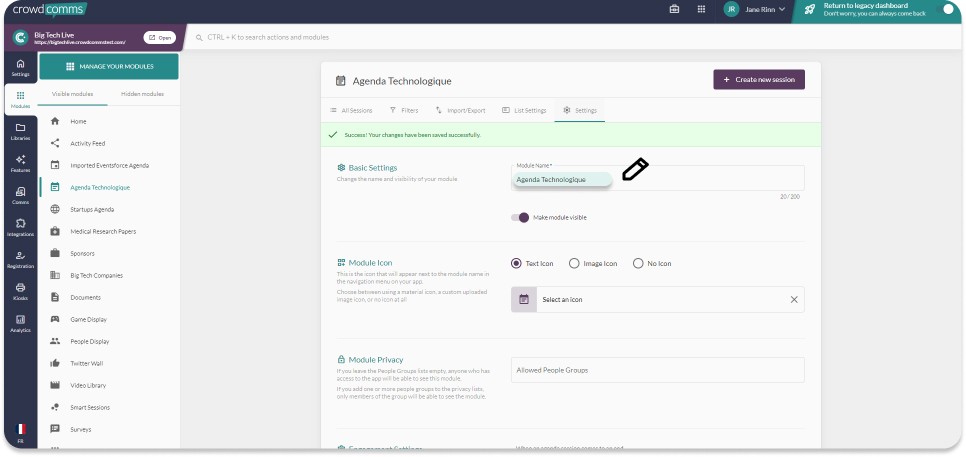
Task: Open the Analytics sidebar icon
Action: [20, 322]
